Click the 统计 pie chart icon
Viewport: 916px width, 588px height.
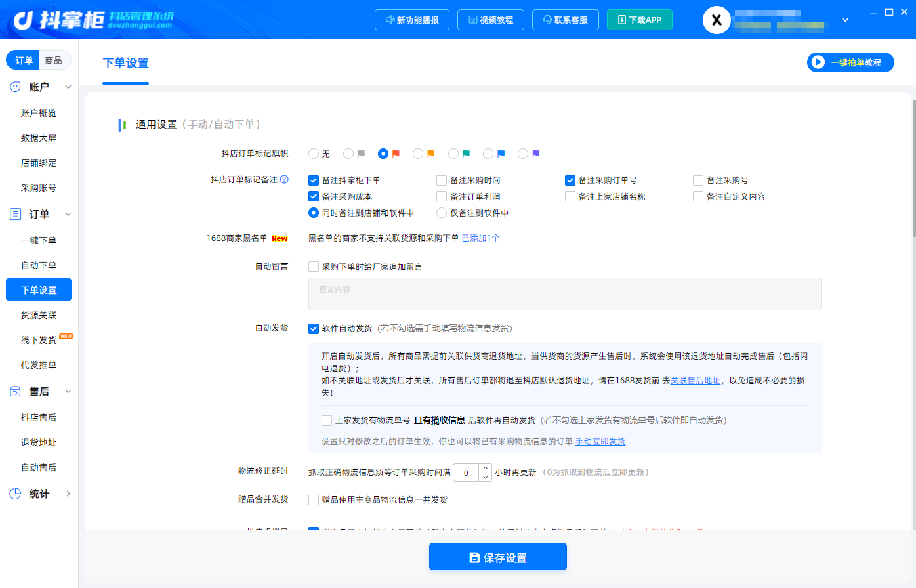tap(15, 493)
